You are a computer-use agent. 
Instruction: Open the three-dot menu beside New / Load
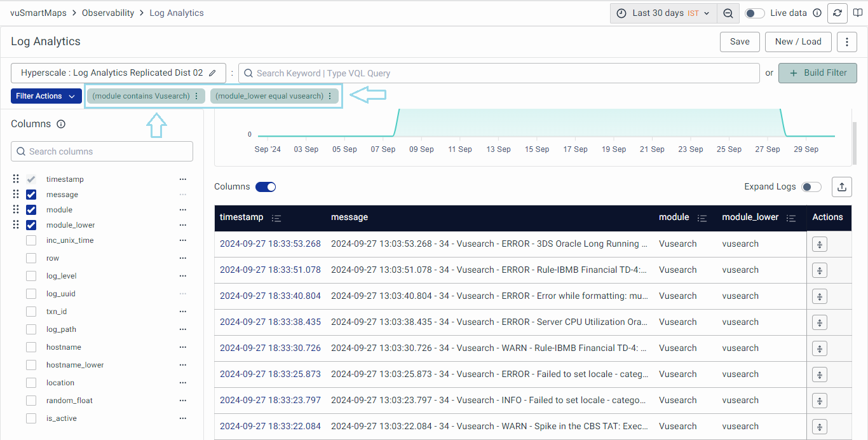tap(846, 42)
